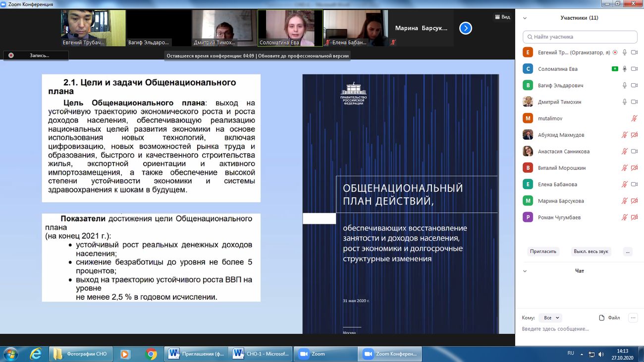This screenshot has height=362, width=644.
Task: Click camera icon next to Дмитрий Тимохин
Action: click(634, 102)
